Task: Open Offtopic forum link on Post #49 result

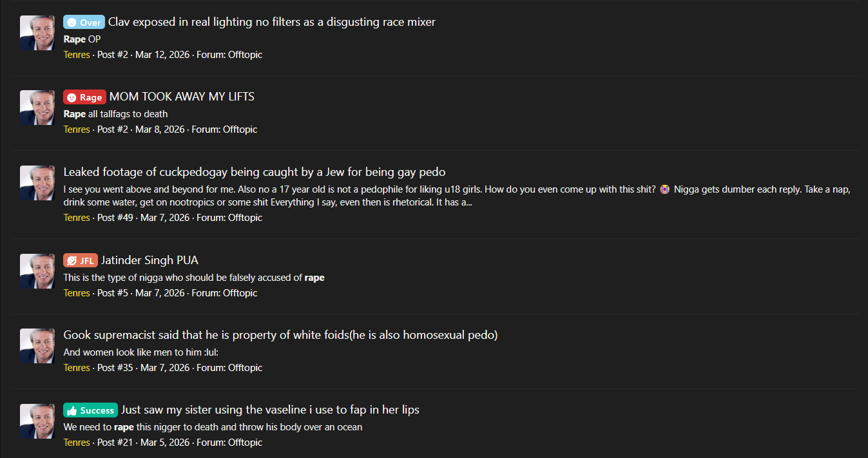Action: click(x=245, y=218)
